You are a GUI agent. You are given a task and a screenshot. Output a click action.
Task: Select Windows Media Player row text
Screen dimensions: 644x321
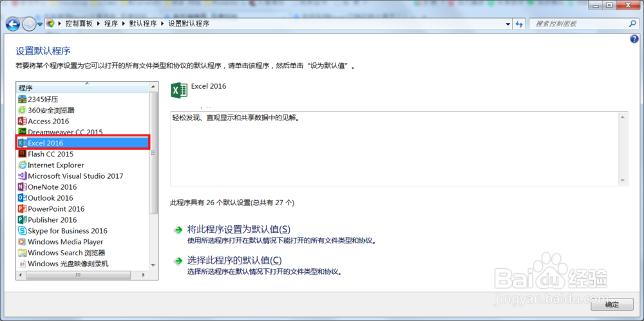(x=66, y=242)
